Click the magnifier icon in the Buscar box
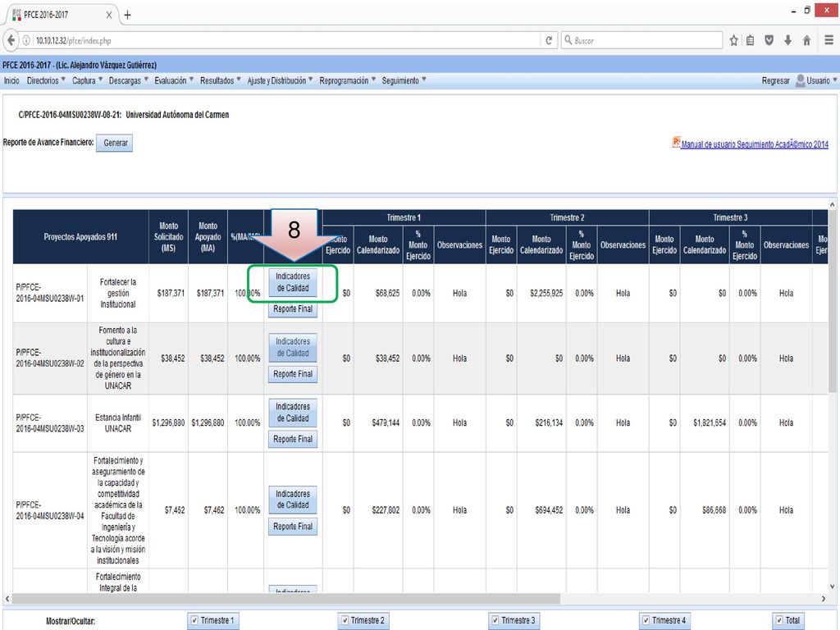Viewport: 840px width, 630px height. coord(568,40)
